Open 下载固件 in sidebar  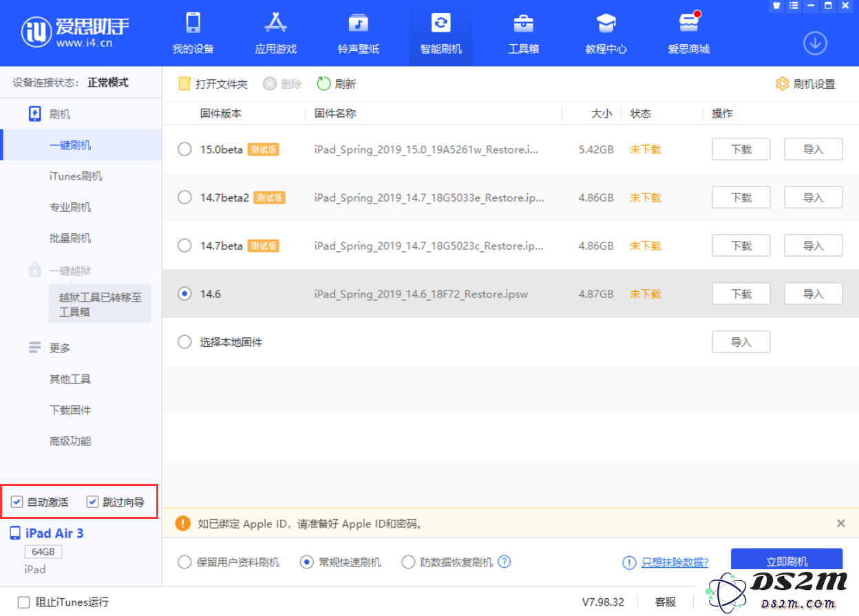click(x=70, y=410)
